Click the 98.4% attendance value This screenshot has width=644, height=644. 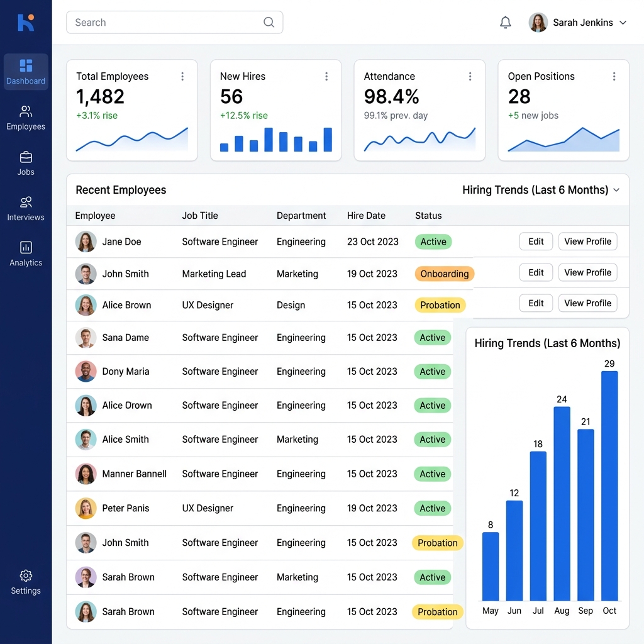pyautogui.click(x=391, y=96)
